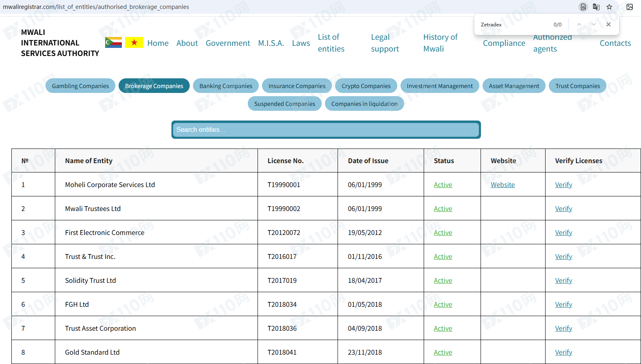This screenshot has width=641, height=364.
Task: Open the Compliance menu item
Action: click(x=504, y=43)
